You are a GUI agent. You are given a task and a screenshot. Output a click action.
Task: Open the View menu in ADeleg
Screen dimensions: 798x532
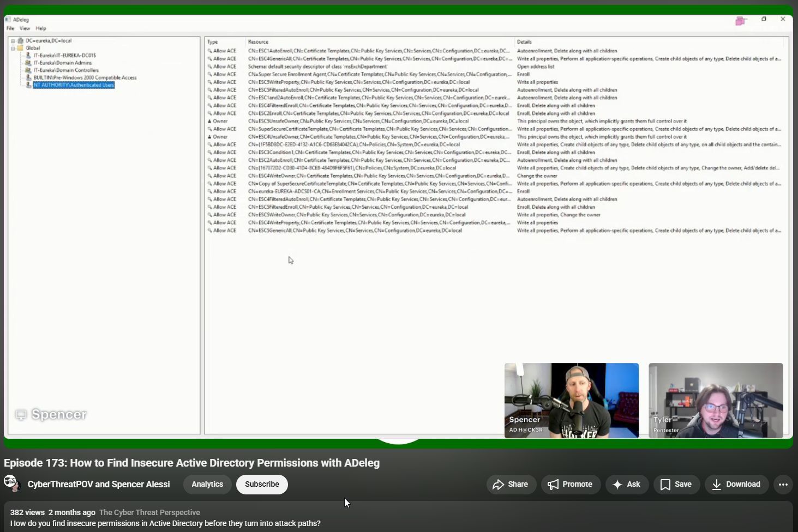[25, 28]
